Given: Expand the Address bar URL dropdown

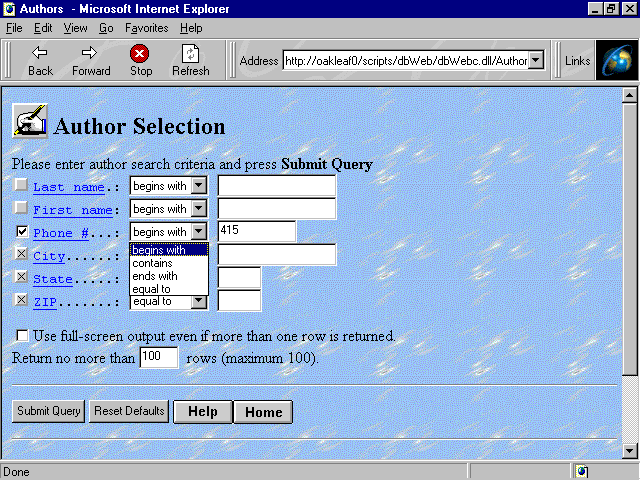Looking at the screenshot, I should [x=535, y=61].
